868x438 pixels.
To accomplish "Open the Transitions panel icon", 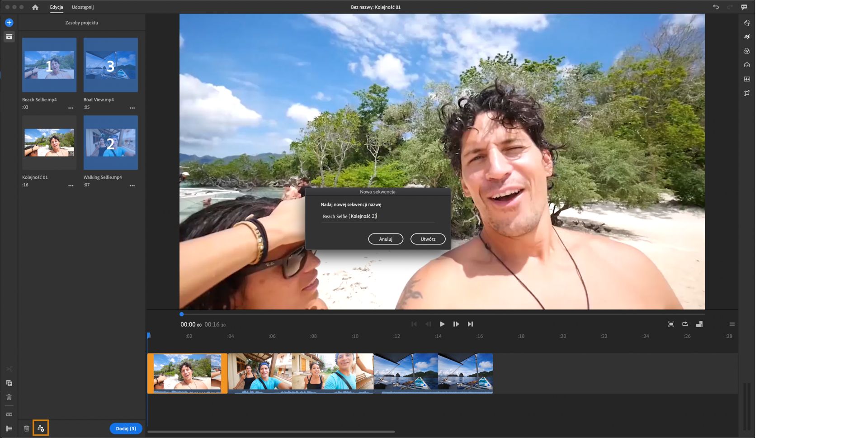I will [747, 37].
